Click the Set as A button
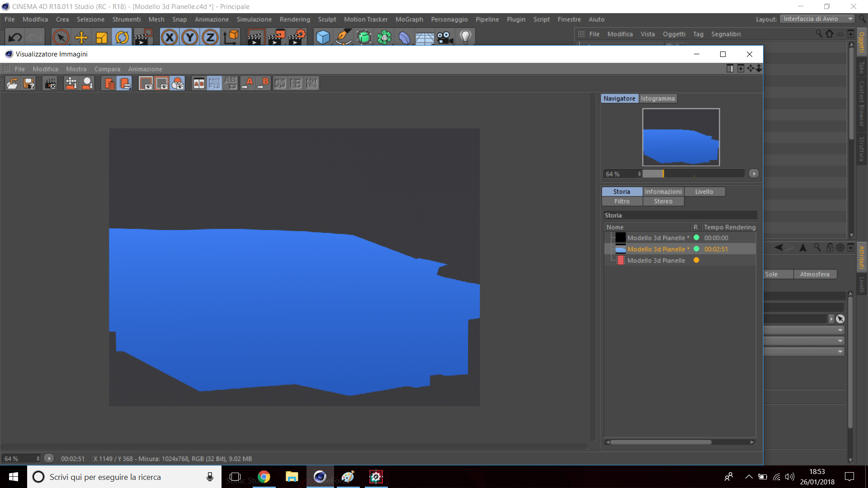The width and height of the screenshot is (868, 488). [247, 84]
